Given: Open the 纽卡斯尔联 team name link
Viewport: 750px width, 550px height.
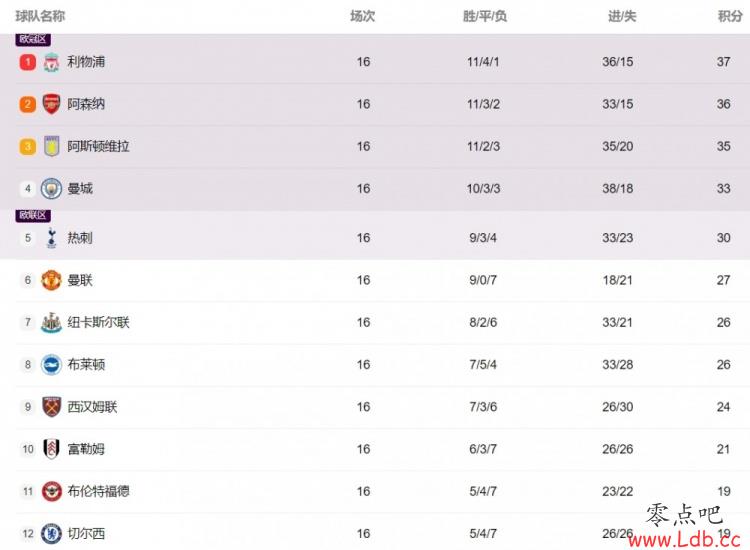Looking at the screenshot, I should click(x=99, y=322).
